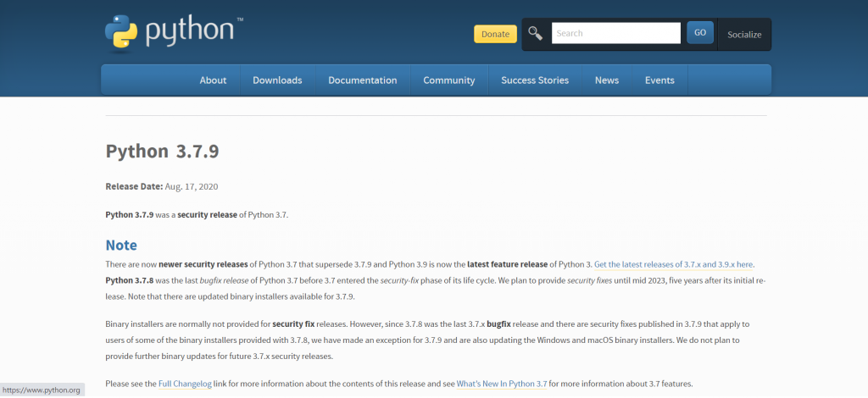The width and height of the screenshot is (868, 398).
Task: Follow 'Get the latest releases of 3.7.x and 3.9.x here' link
Action: (x=674, y=264)
